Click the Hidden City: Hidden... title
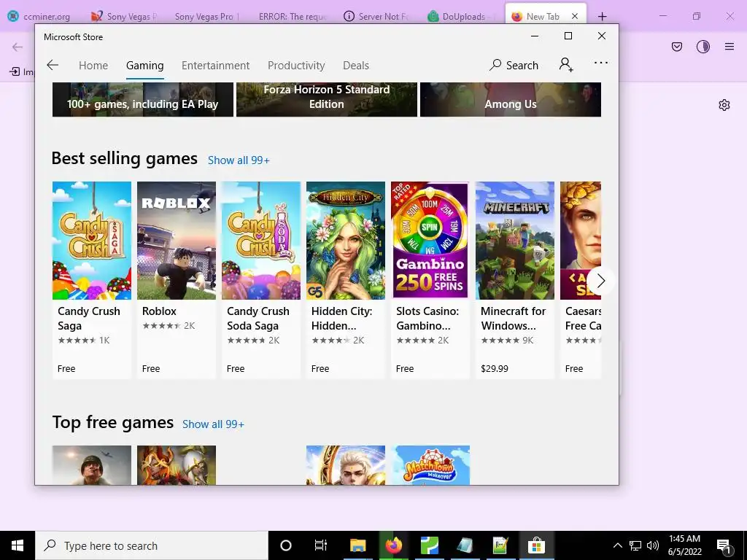The image size is (747, 560). click(x=341, y=319)
